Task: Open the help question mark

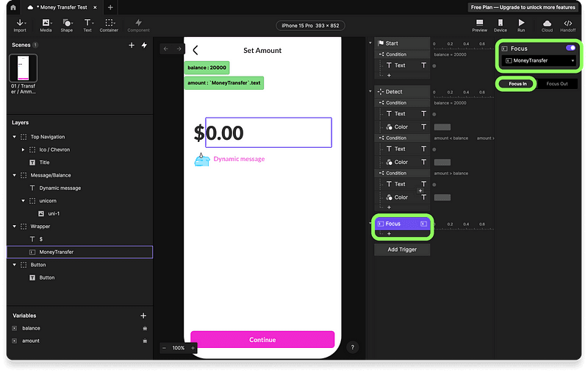Action: (x=353, y=347)
